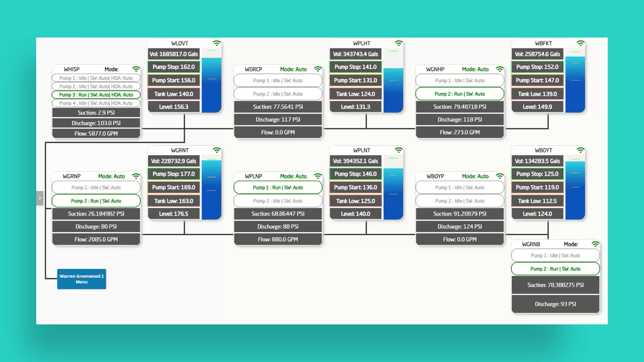Select WPLNP Pump 2 Idle row
644x362 pixels.
point(278,201)
